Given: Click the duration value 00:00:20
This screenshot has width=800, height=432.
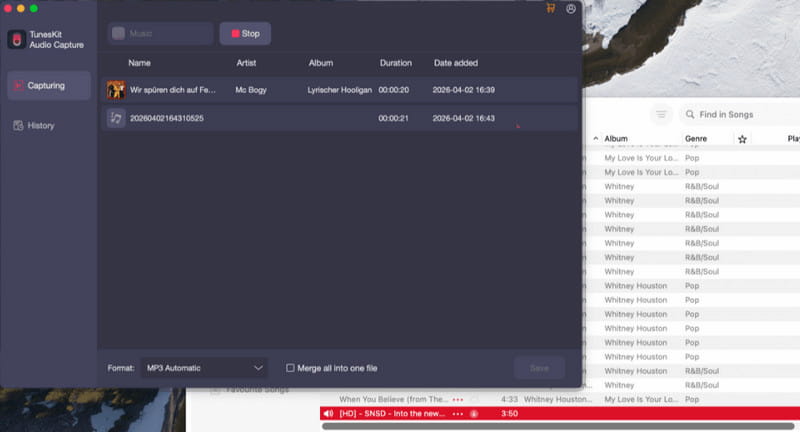Looking at the screenshot, I should tap(393, 90).
